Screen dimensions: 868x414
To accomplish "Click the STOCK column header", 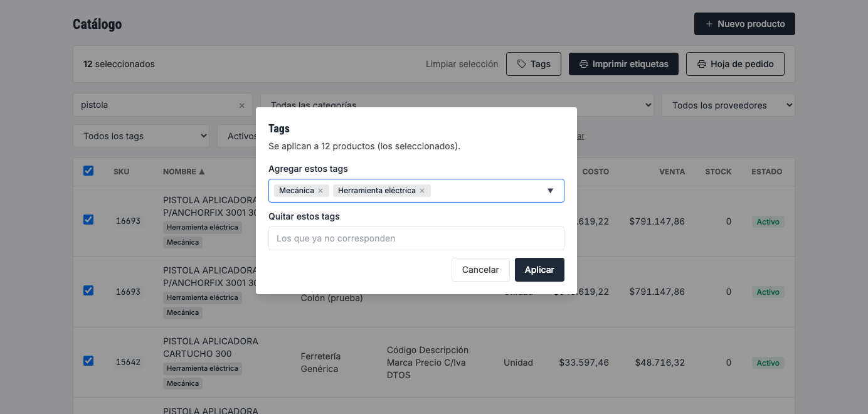I will pos(718,172).
